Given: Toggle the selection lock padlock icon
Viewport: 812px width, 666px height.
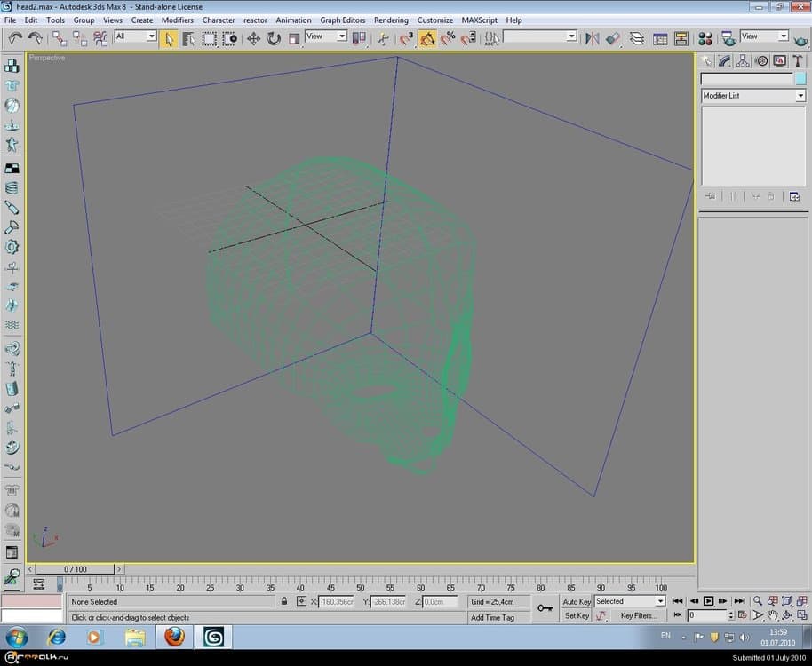Looking at the screenshot, I should coord(284,601).
